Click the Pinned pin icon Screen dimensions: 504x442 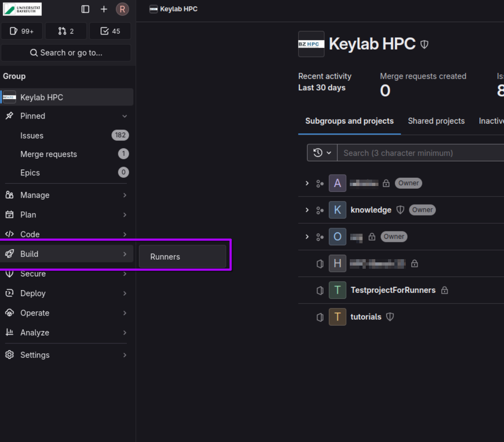click(x=9, y=116)
